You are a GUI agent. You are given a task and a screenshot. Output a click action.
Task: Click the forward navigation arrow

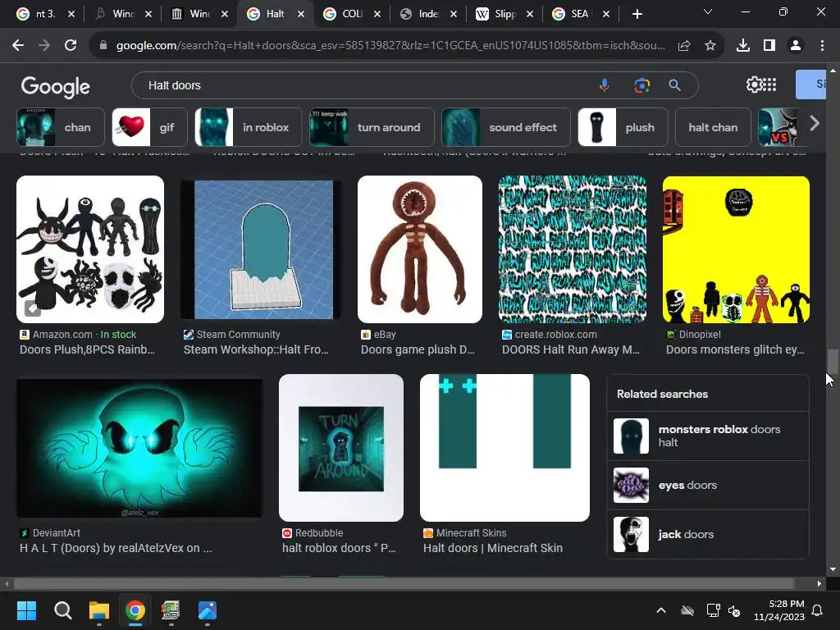click(44, 46)
